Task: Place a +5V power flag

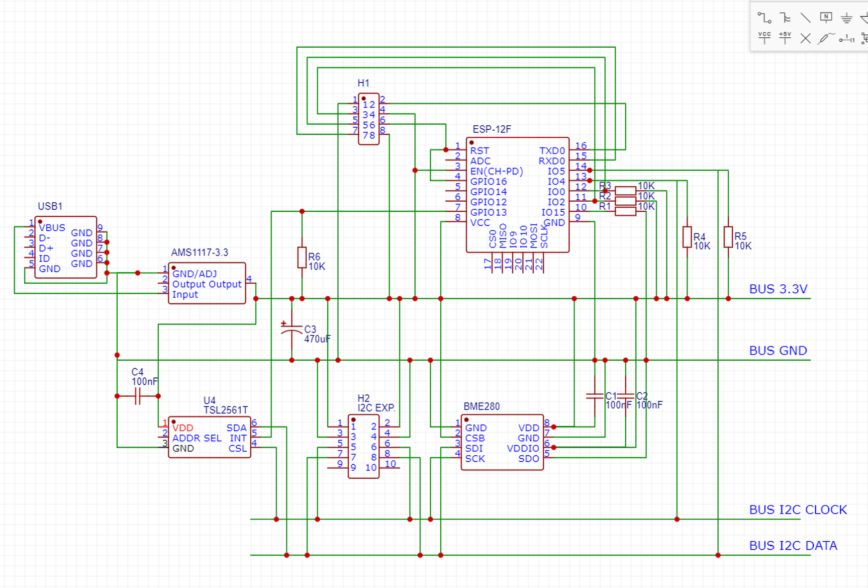Action: click(785, 38)
